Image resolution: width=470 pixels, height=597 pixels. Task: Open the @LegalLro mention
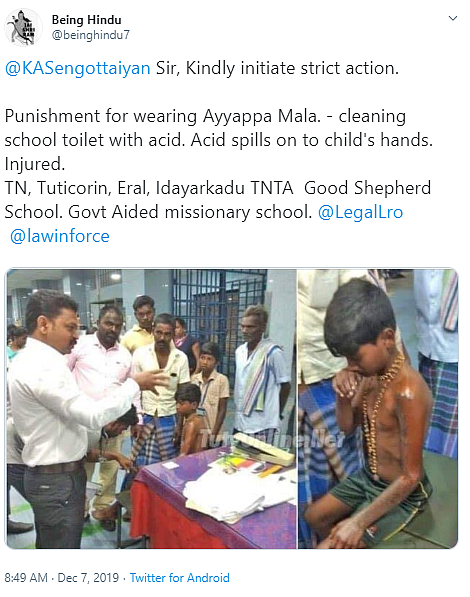tap(360, 212)
